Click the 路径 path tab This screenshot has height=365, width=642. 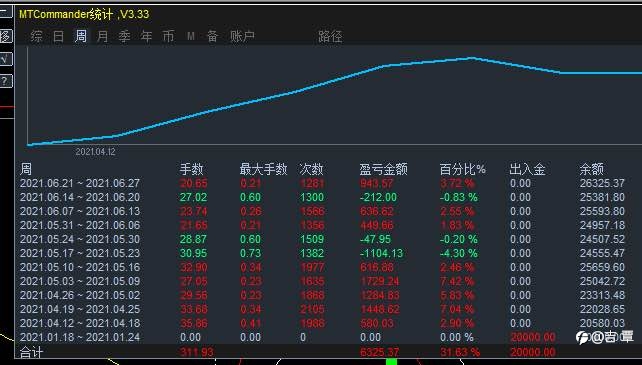pyautogui.click(x=330, y=36)
